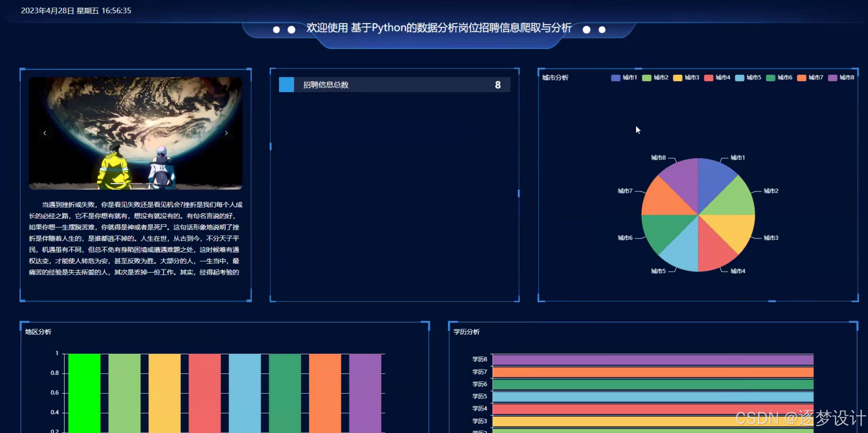Toggle 城市1 legend item
Screen dimensions: 868x433
click(624, 78)
